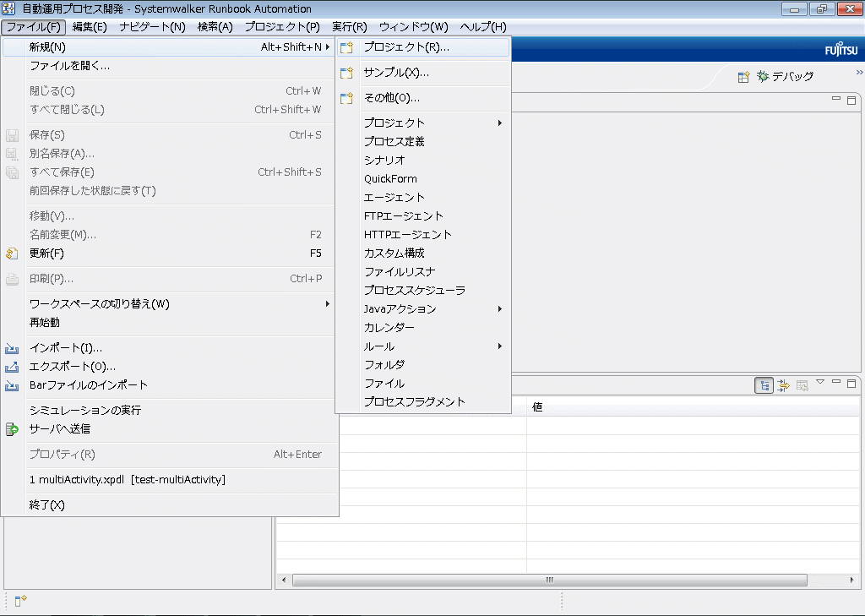This screenshot has height=616, width=865.
Task: Maximize the lower properties panel
Action: (x=851, y=383)
